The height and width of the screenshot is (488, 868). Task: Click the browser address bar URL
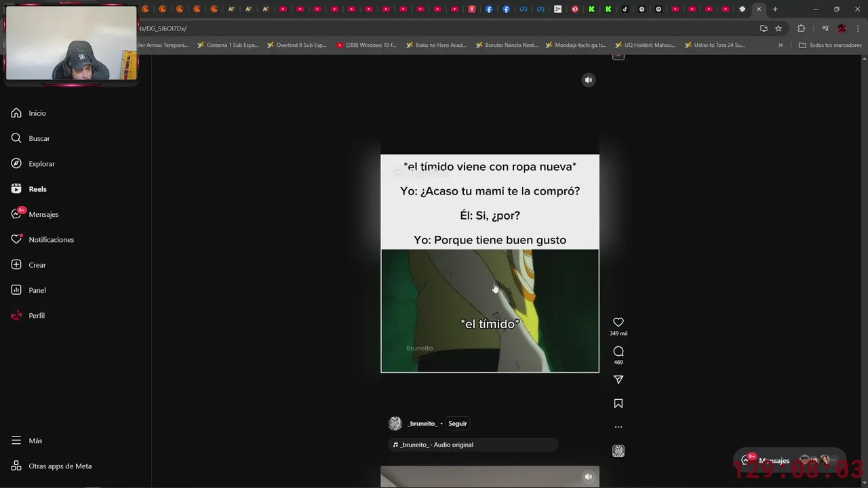pos(163,28)
